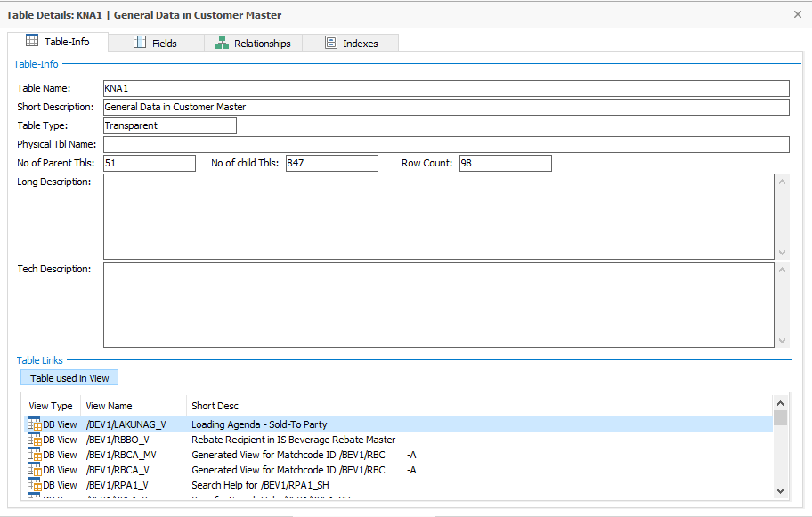The height and width of the screenshot is (517, 812).
Task: Click 'Search Help for /BEV1/RPA1_SH' description
Action: click(261, 484)
